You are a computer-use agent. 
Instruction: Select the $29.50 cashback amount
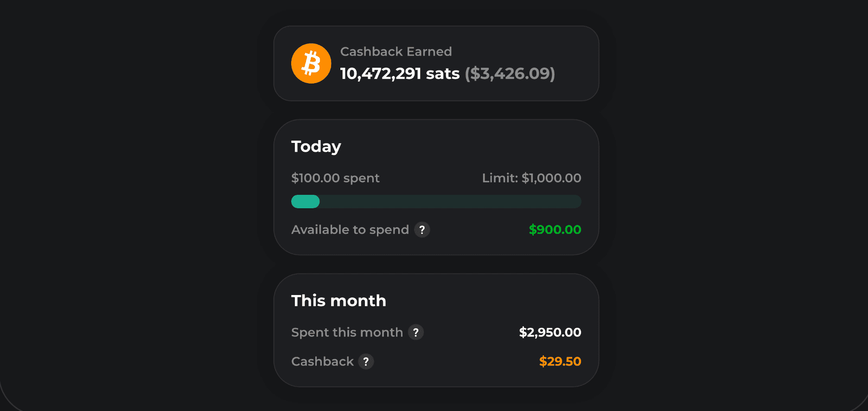[560, 361]
